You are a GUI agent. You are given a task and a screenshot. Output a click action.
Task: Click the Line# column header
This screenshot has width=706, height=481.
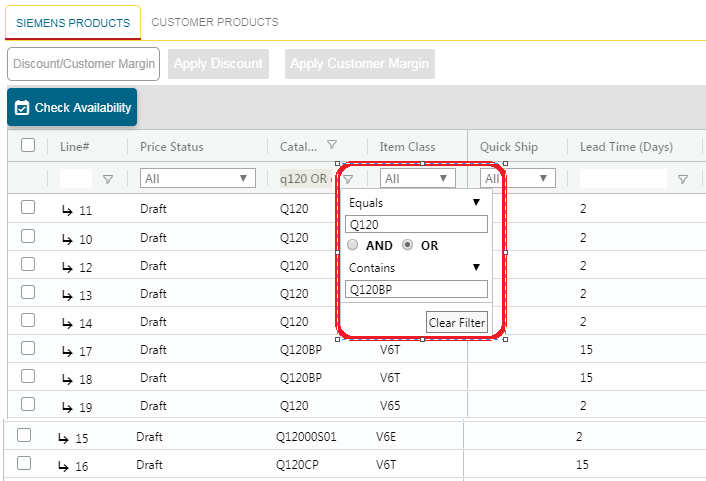[75, 147]
